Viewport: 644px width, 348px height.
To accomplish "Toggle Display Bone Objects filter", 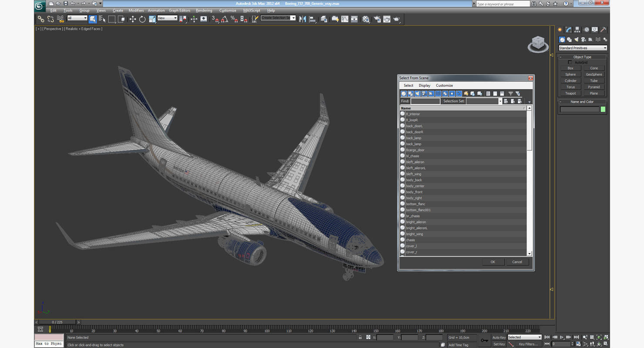I will pyautogui.click(x=459, y=94).
